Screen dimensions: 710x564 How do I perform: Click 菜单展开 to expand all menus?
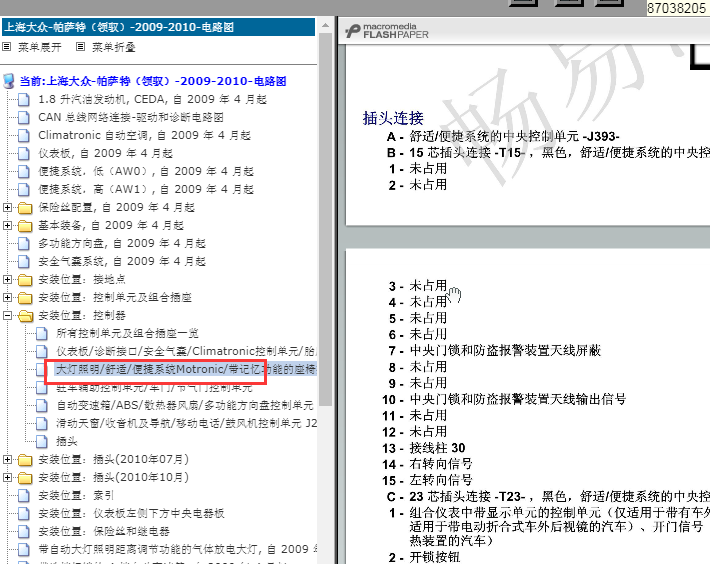(x=39, y=47)
